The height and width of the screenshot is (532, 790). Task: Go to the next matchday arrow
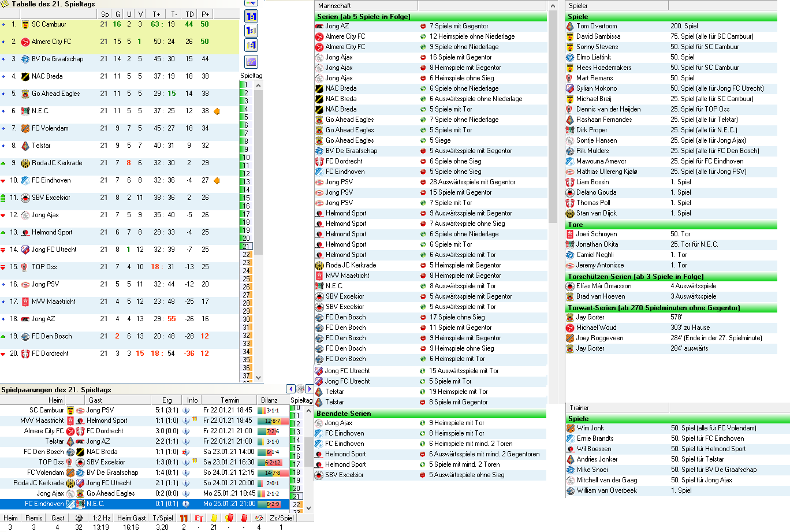[310, 389]
